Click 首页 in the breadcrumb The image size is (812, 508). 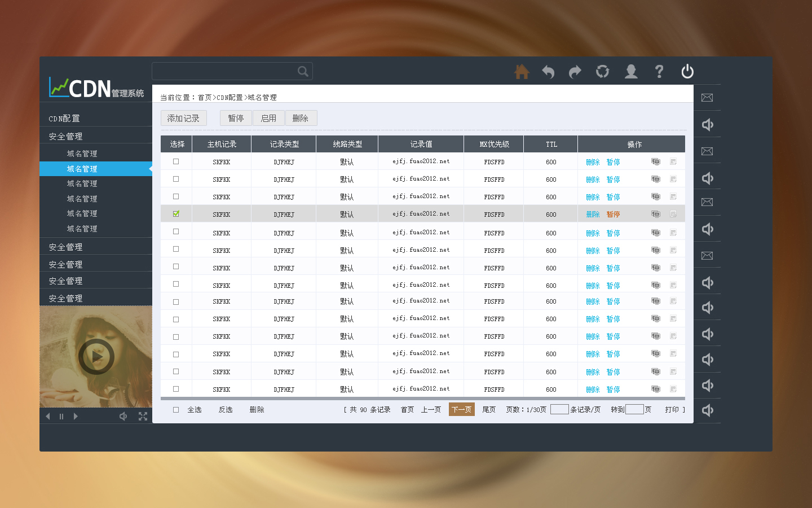205,98
